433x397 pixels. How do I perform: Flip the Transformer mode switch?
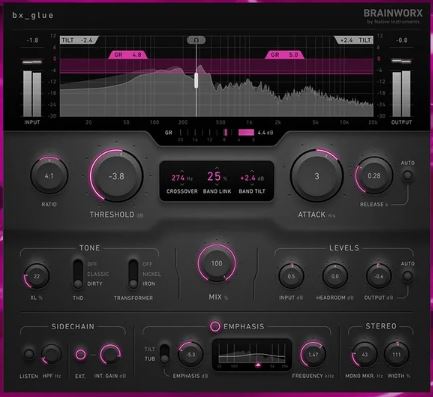[133, 274]
